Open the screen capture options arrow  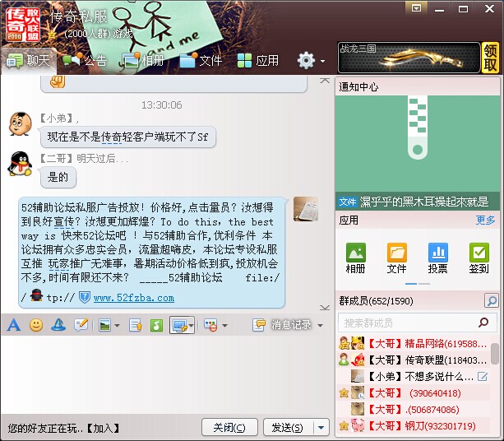[x=192, y=326]
